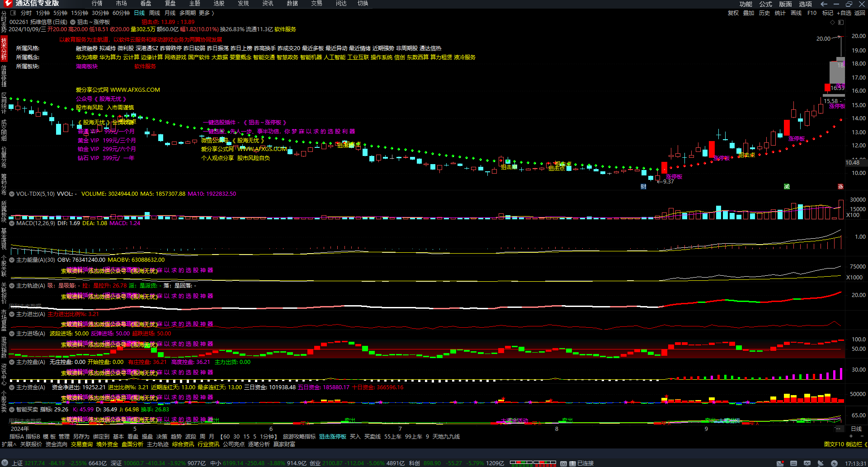Toggle the left panel icon beside 分时
The width and height of the screenshot is (868, 467).
coord(13,13)
